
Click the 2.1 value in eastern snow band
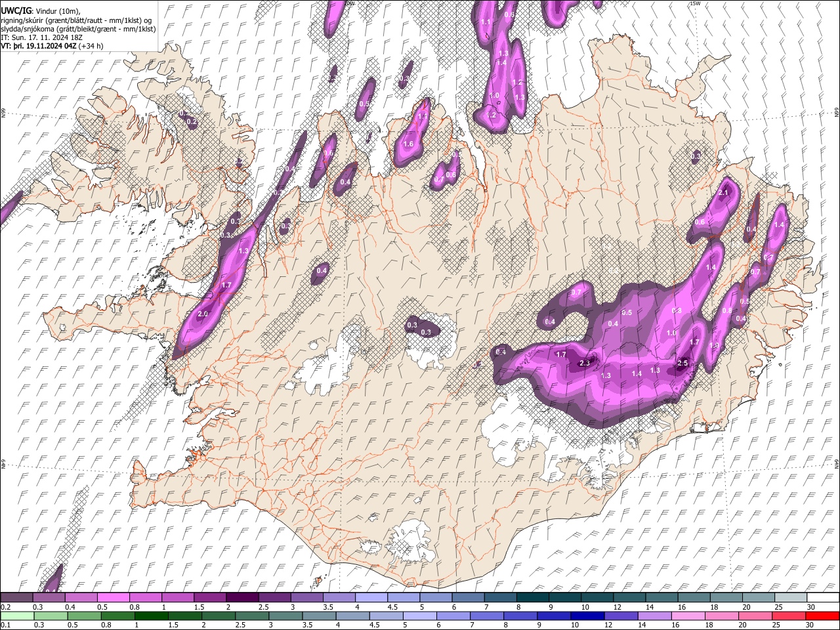click(724, 193)
